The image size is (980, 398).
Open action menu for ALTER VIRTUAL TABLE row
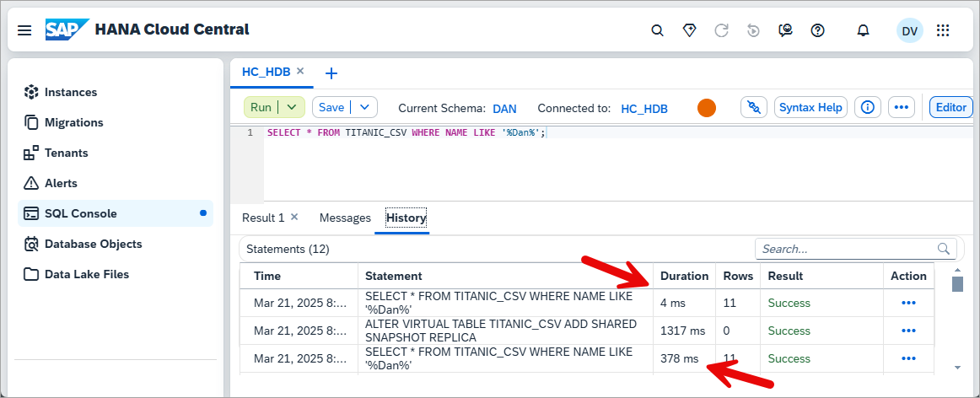point(908,331)
